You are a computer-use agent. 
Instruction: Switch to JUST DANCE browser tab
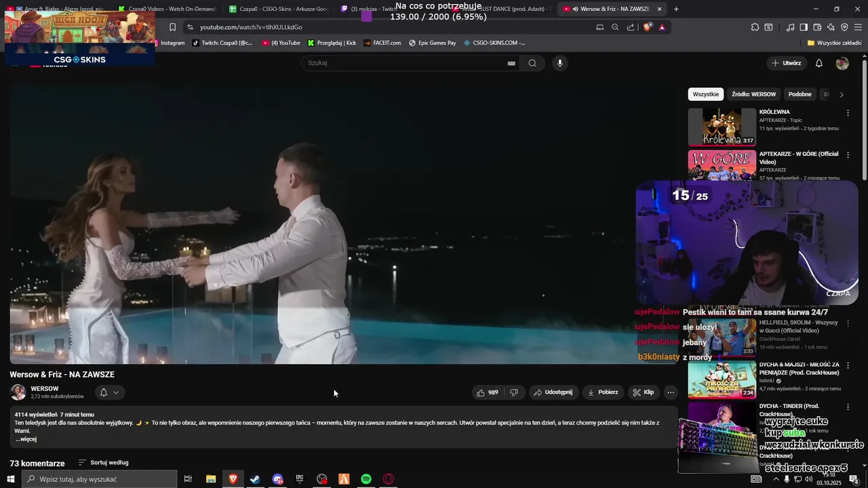[x=502, y=9]
